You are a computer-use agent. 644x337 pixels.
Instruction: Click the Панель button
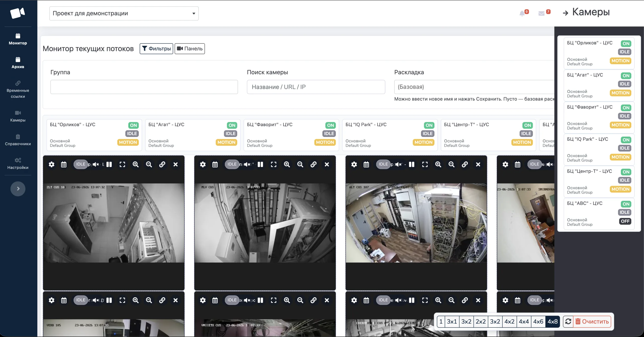tap(190, 49)
